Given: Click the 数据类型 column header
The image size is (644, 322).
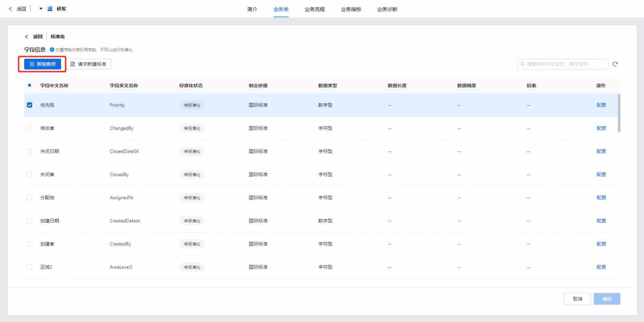Looking at the screenshot, I should pyautogui.click(x=328, y=86).
